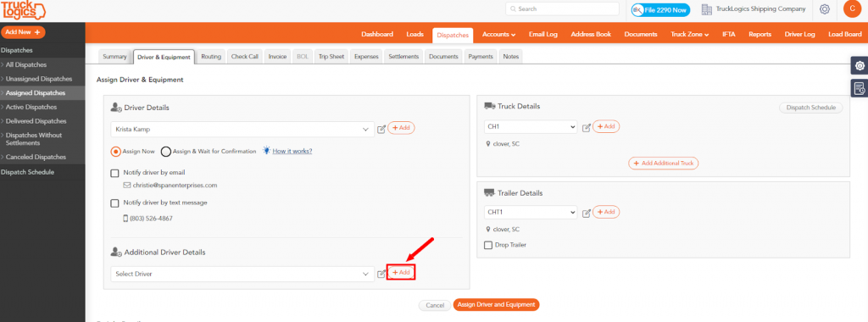Click the edit icon next to CHT1 trailer

pyautogui.click(x=587, y=213)
